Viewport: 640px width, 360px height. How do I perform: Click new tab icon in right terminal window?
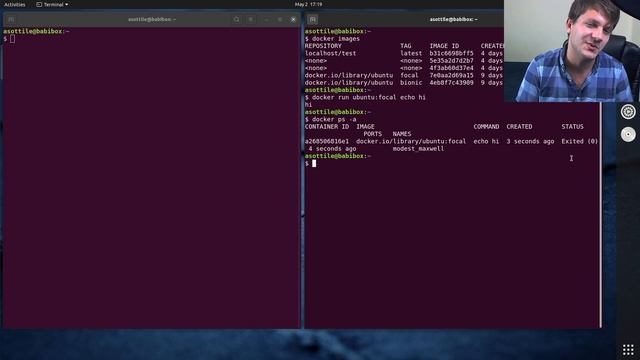[313, 19]
